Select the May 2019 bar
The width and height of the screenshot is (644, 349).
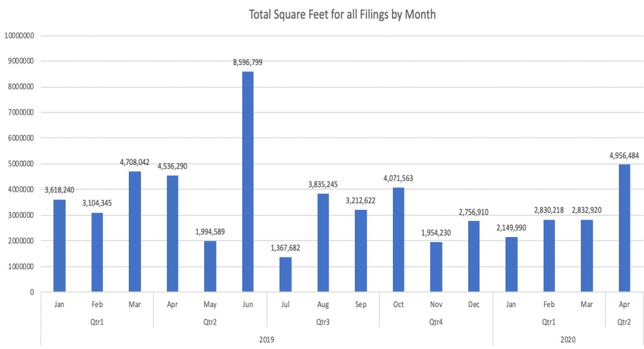(210, 266)
